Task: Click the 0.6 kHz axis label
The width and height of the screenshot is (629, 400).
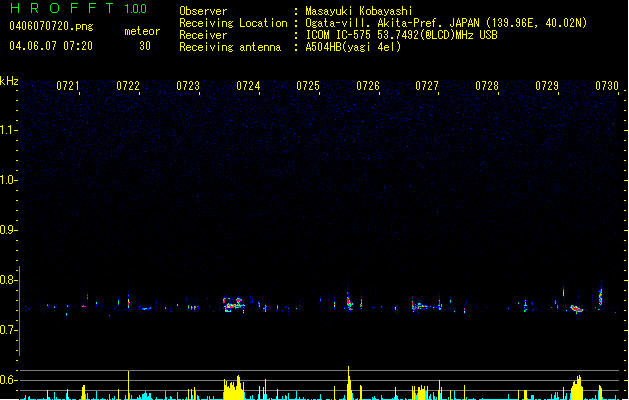Action: [x=8, y=380]
